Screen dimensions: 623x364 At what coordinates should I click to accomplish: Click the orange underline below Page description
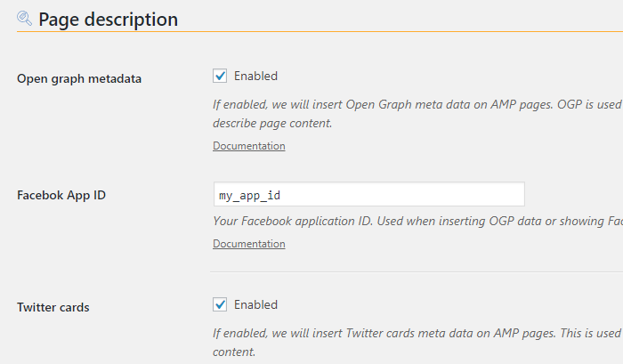(x=320, y=31)
